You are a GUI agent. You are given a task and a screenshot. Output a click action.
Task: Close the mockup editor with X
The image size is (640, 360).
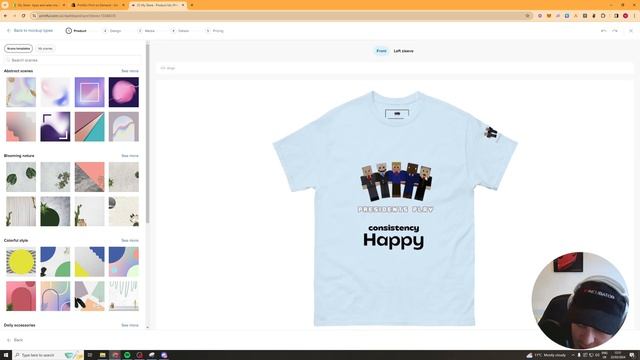[x=631, y=31]
